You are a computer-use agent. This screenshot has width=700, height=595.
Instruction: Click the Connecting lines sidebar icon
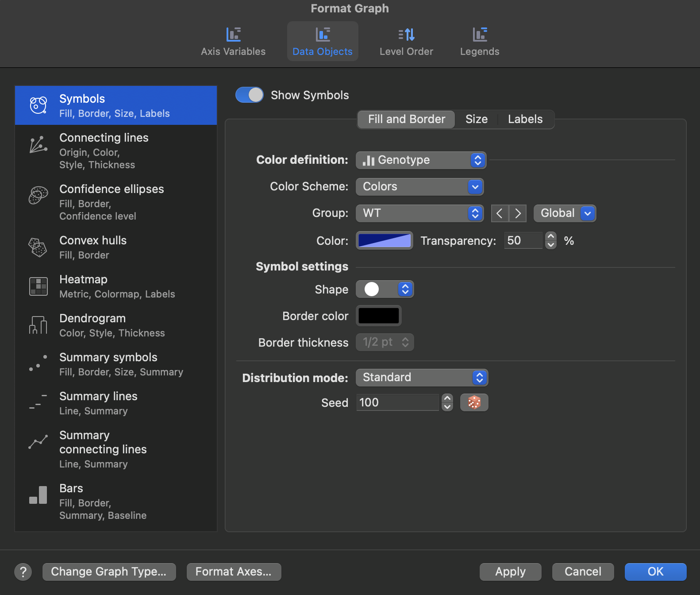[x=38, y=144]
